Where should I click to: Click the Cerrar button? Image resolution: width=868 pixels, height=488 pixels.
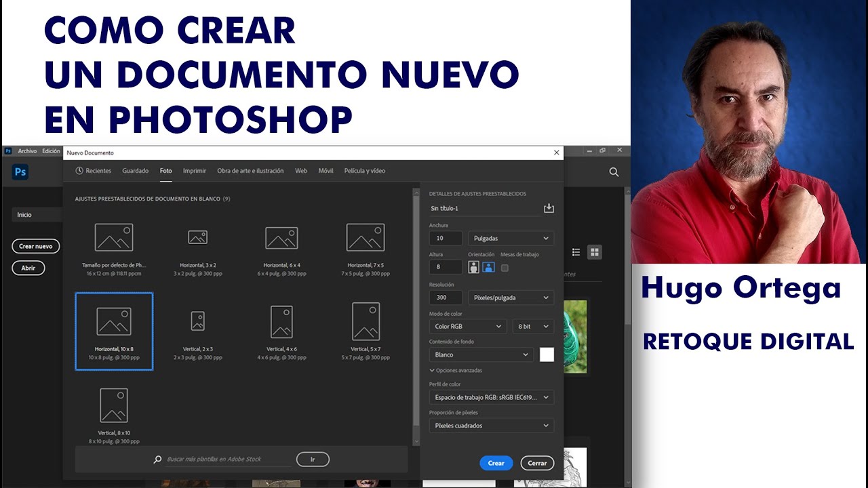(x=537, y=463)
